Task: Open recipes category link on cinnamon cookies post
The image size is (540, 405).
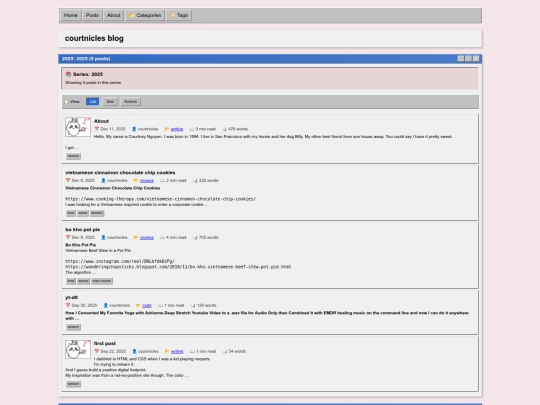Action: (x=147, y=180)
